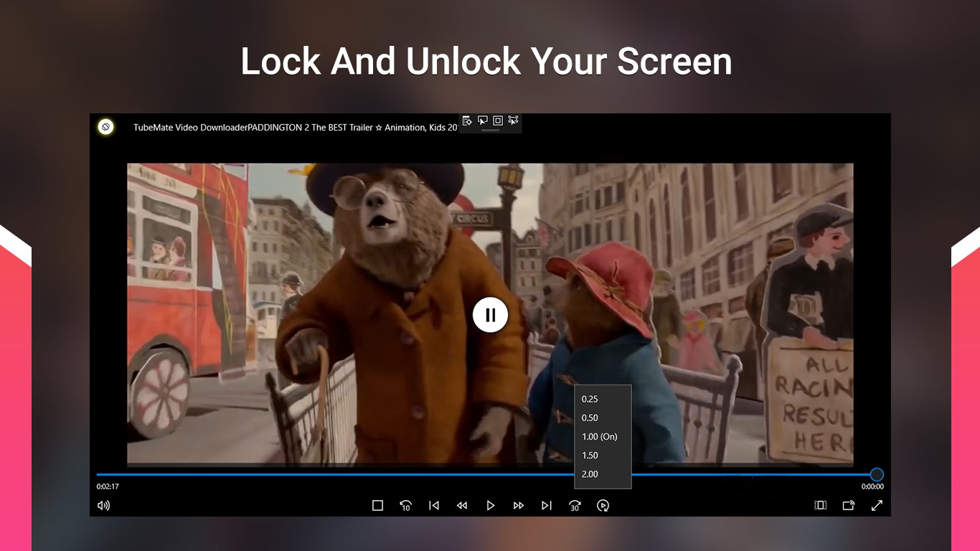Screen dimensions: 980x551
Task: Select 2.00 playback speed
Action: pyautogui.click(x=603, y=474)
